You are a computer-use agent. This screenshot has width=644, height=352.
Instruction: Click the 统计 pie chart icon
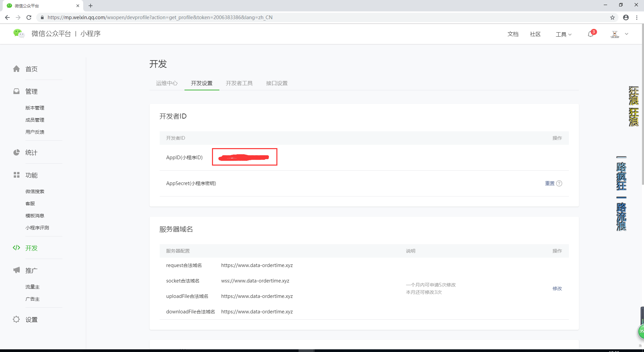tap(16, 152)
